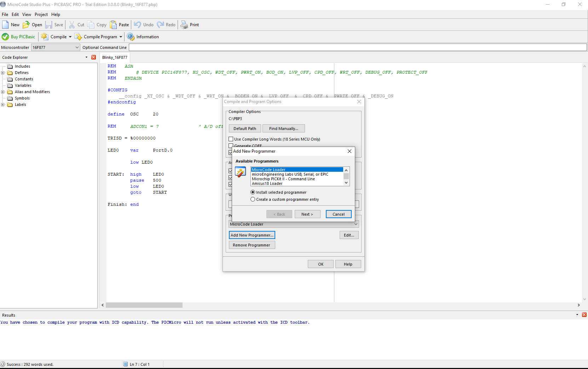Select Install selected programmer option
This screenshot has height=369, width=588.
[x=253, y=192]
